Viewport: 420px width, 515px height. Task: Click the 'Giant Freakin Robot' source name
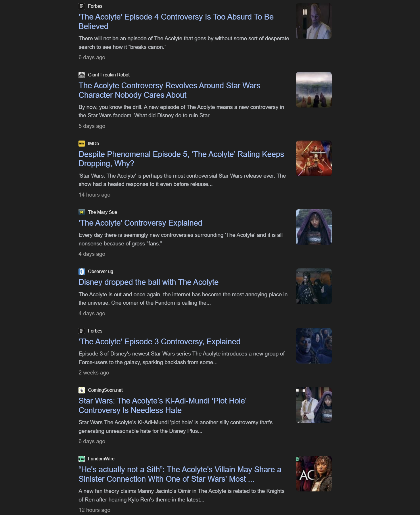pyautogui.click(x=109, y=75)
